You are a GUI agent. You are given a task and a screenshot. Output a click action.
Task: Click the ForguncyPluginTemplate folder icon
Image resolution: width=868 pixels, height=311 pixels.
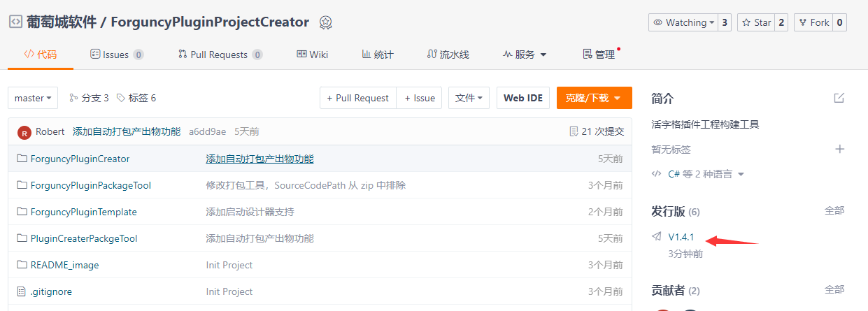click(22, 212)
